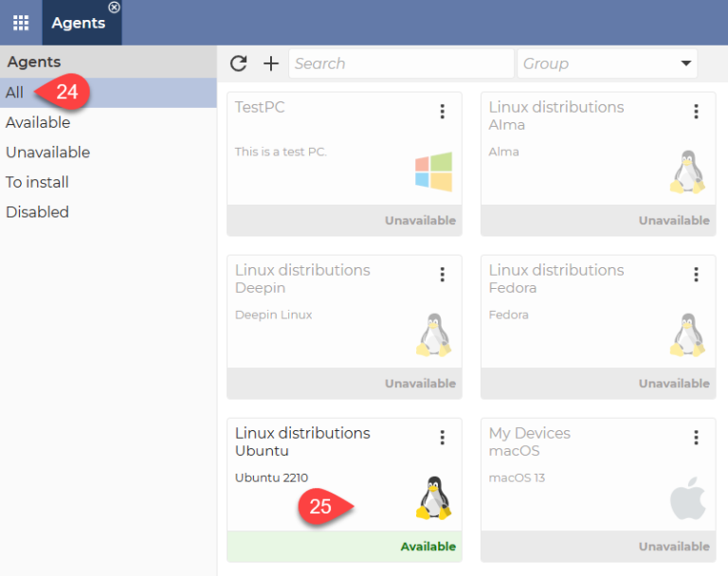
Task: Click the 'My Devices macOS' card title
Action: pos(529,441)
